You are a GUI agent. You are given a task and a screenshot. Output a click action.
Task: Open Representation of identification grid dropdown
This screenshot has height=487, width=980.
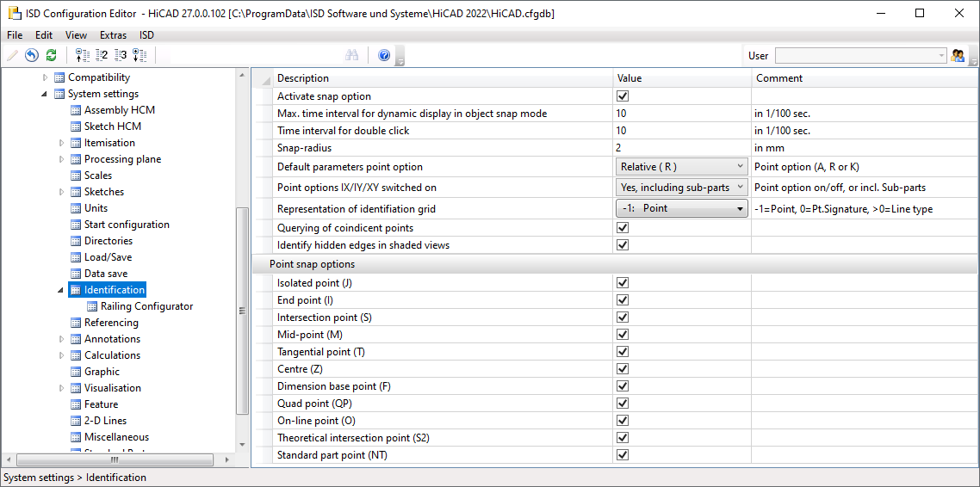[681, 208]
